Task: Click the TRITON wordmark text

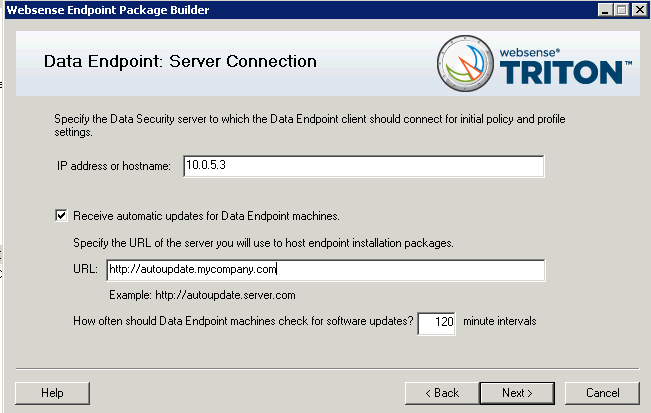Action: tap(561, 73)
